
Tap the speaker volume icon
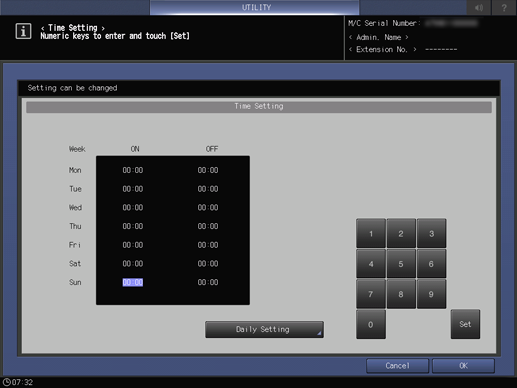[x=478, y=7]
